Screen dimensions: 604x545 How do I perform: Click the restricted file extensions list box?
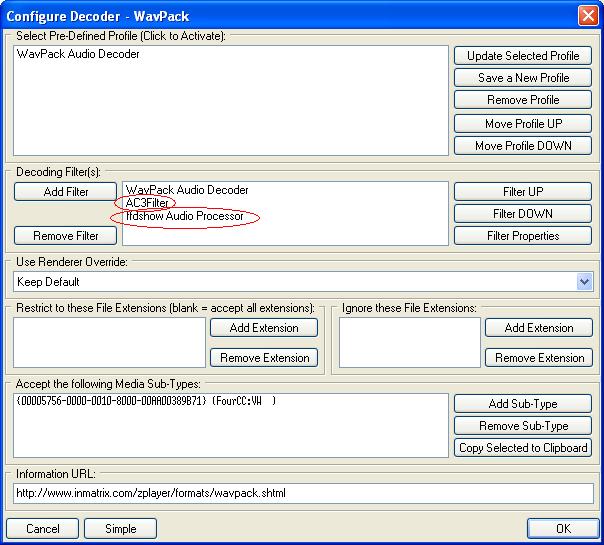click(109, 342)
